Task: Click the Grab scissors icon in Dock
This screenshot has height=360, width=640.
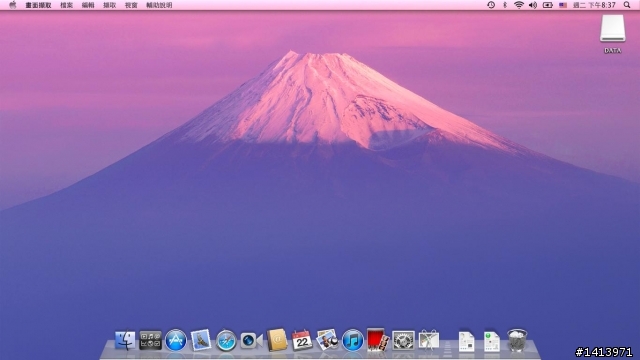Action: click(x=429, y=340)
